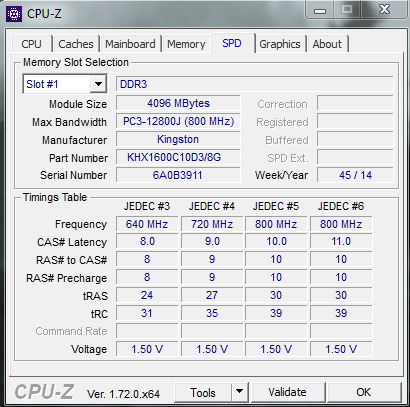Click the Module Size label

tap(78, 104)
